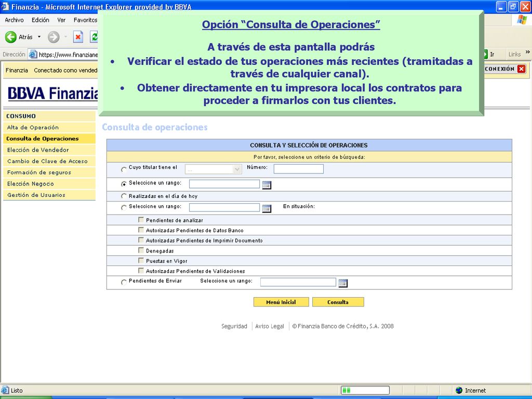Open calendar icon beside En situación range
This screenshot has height=399, width=532.
coord(267,208)
